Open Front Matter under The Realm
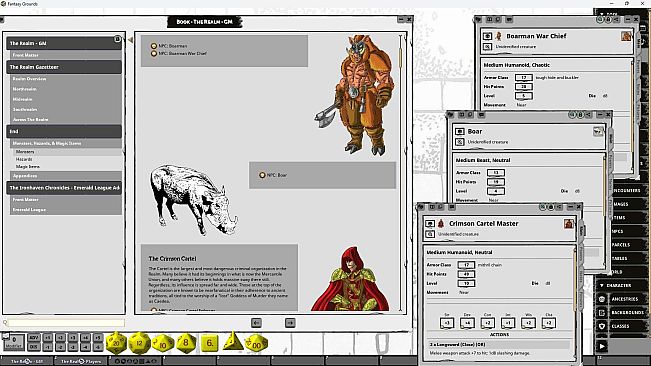 (66, 55)
